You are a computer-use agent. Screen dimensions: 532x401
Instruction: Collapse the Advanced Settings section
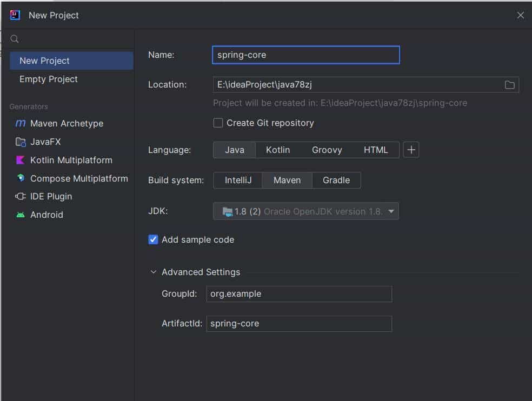[x=154, y=272]
